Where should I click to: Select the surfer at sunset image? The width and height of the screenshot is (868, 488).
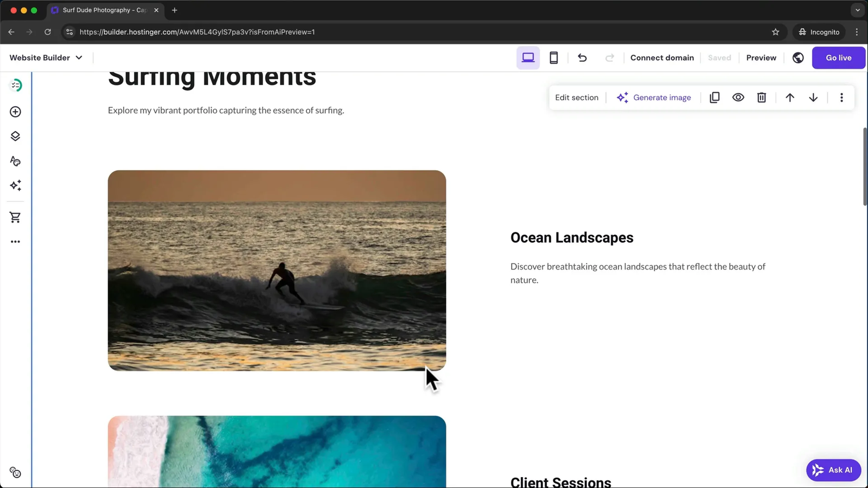277,271
